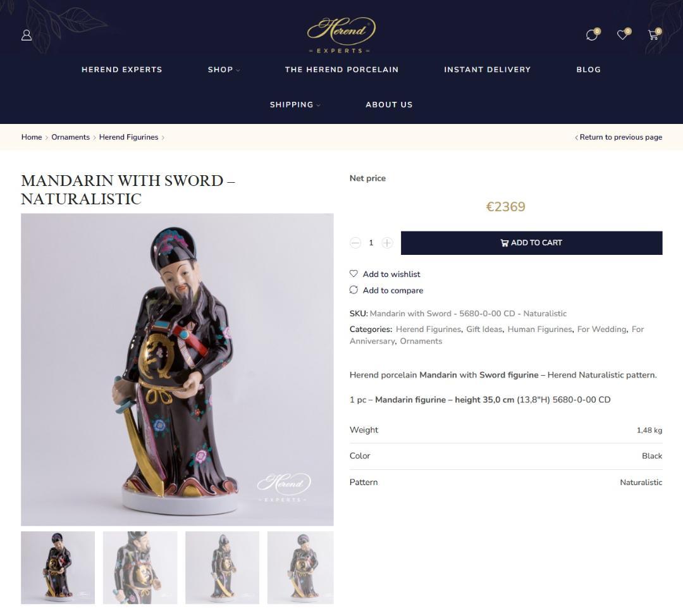Click the compare icon beside Add to compare
This screenshot has height=616, width=683.
[x=354, y=290]
